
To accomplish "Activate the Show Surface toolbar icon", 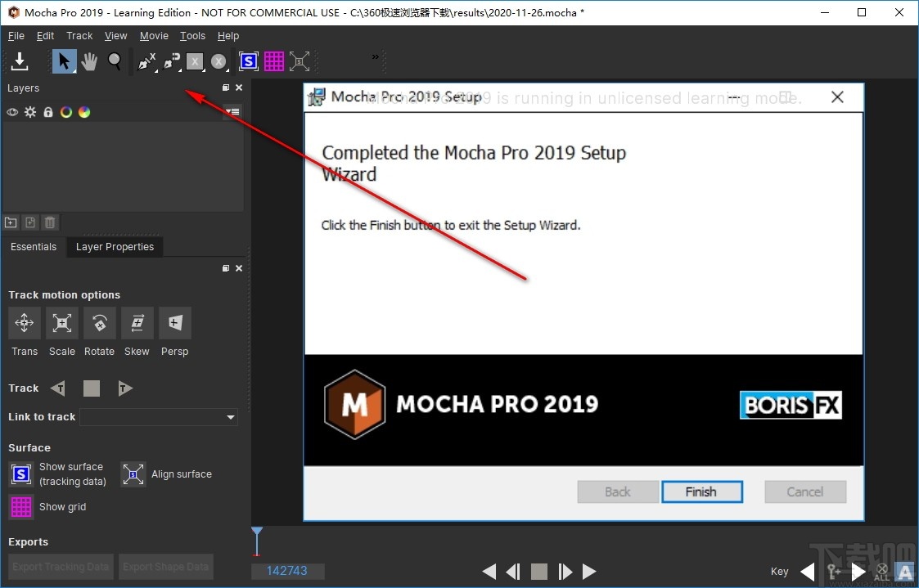I will click(x=248, y=61).
